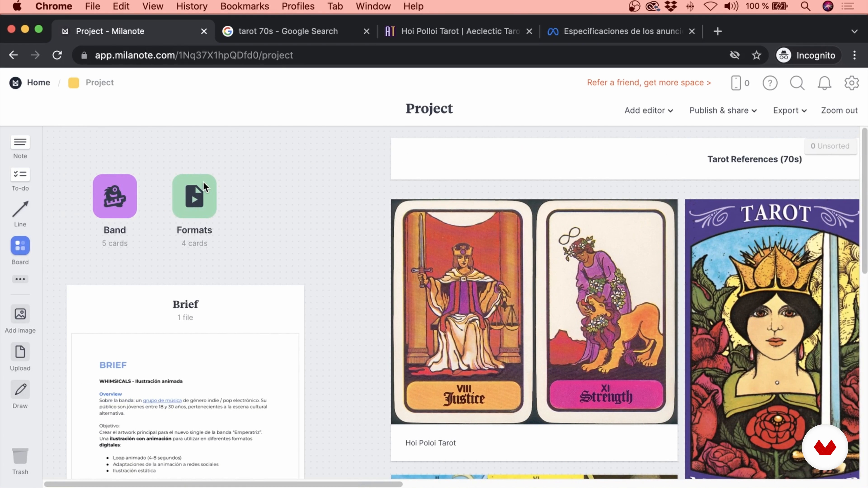The image size is (868, 488).
Task: Open more tools ellipsis in sidebar
Action: coord(20,279)
